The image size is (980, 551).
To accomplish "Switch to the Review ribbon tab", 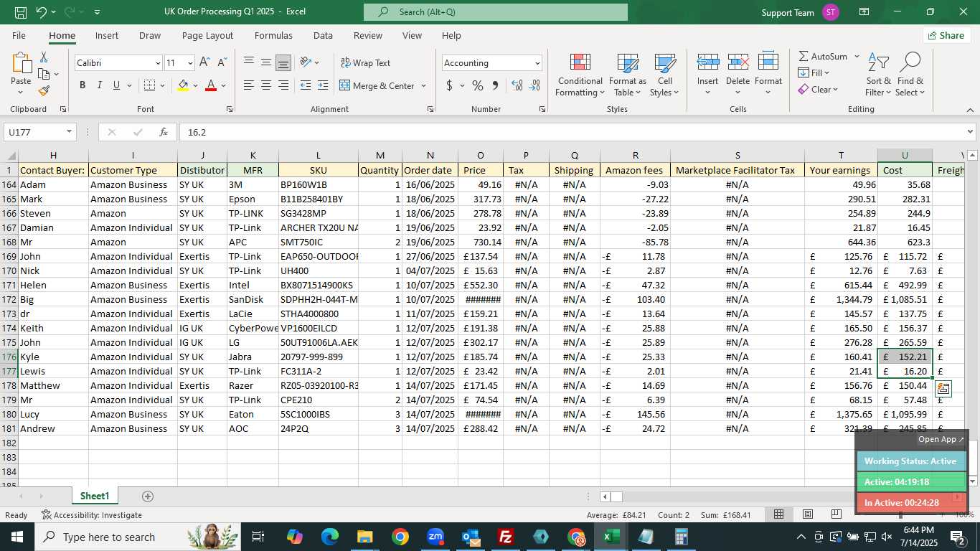I will pyautogui.click(x=368, y=35).
